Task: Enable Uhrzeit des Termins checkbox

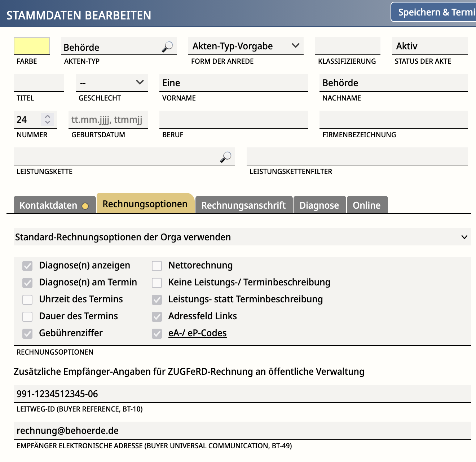Action: (x=27, y=300)
